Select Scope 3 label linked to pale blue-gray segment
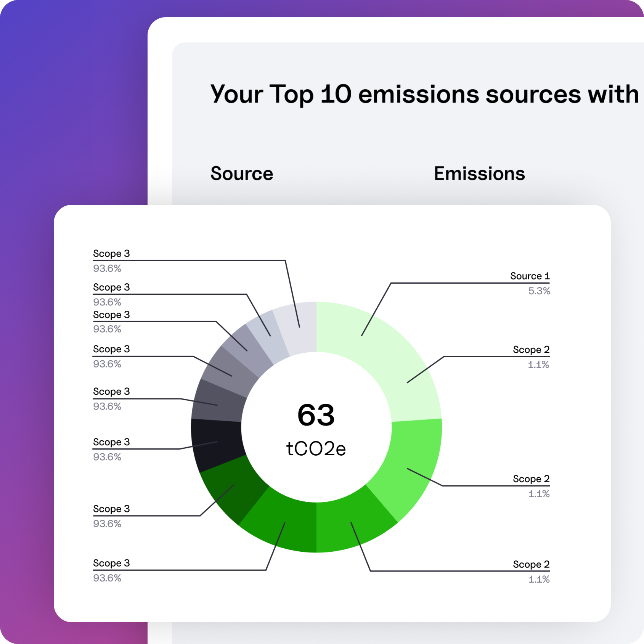 click(111, 287)
